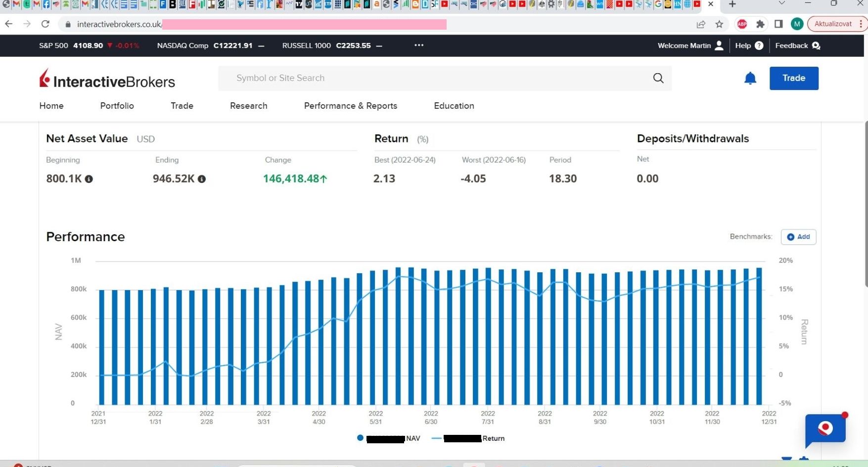The width and height of the screenshot is (868, 467).
Task: Click the Net deposits value 0.00
Action: click(x=647, y=179)
